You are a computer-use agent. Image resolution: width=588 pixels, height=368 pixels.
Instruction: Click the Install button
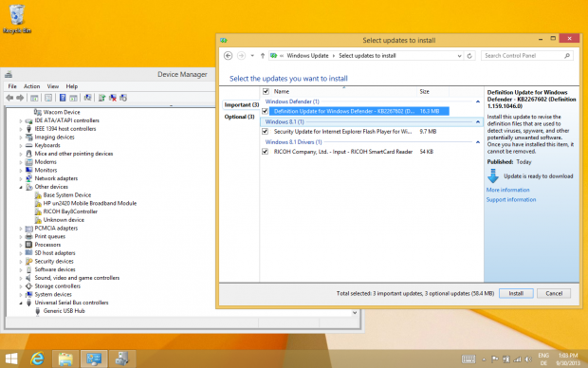[516, 293]
